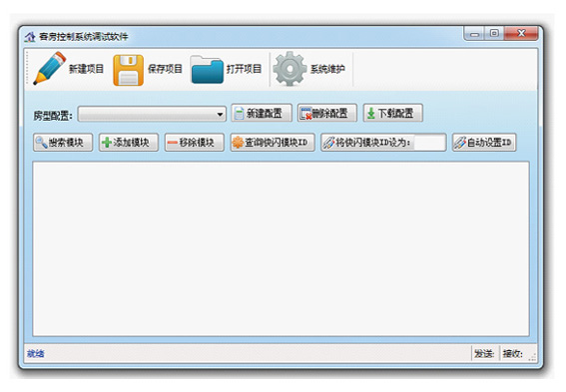Click the 移除模块 red minus button
The height and width of the screenshot is (392, 566).
195,143
